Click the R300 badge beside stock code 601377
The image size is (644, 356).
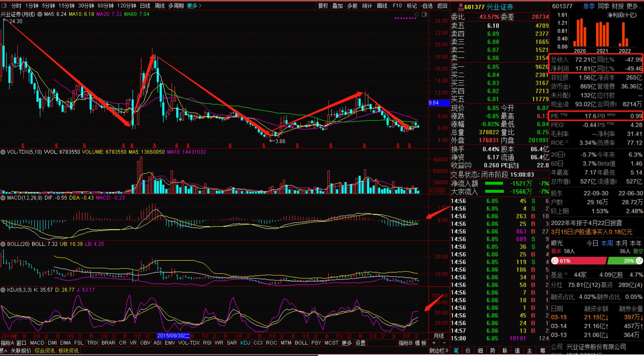(x=461, y=7)
